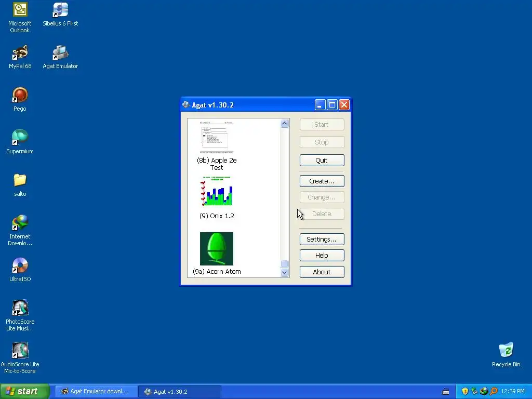This screenshot has height=399, width=532.
Task: Show the About dialog
Action: (322, 272)
